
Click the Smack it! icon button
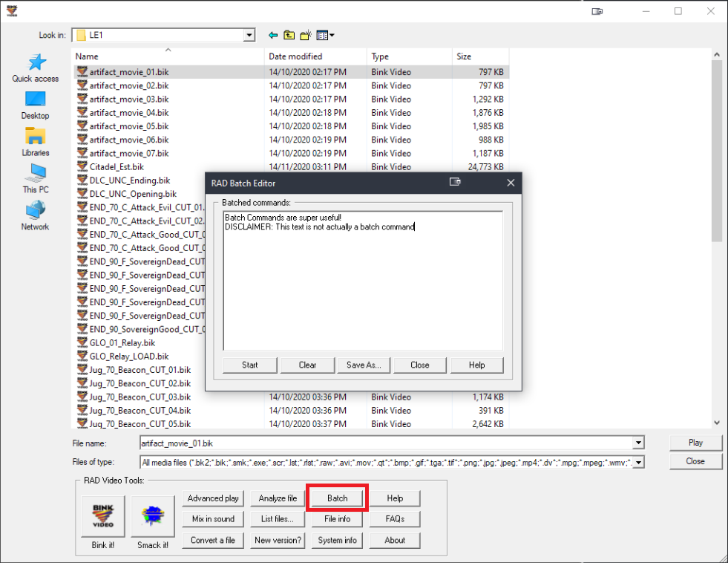[153, 515]
